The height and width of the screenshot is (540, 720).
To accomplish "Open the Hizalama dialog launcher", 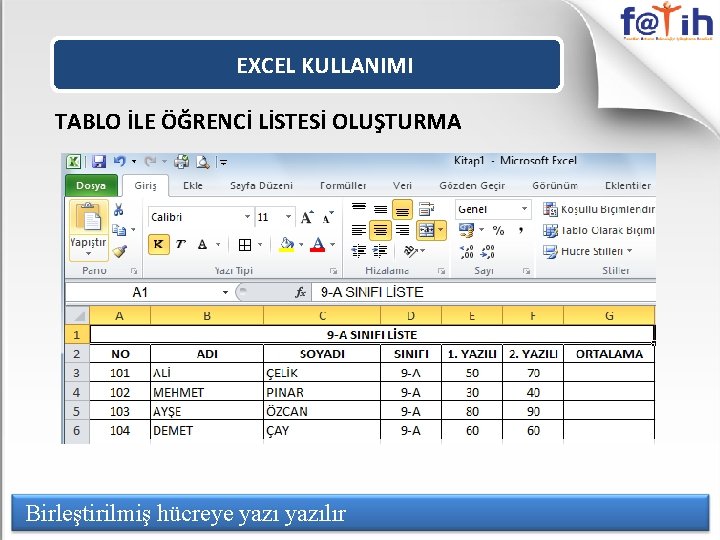I will [x=441, y=271].
